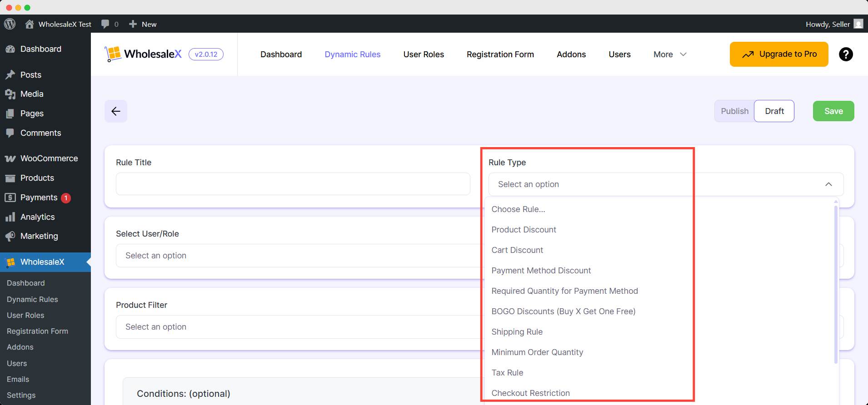Click the WholesaleX logo in header
The image size is (868, 405).
[x=143, y=54]
